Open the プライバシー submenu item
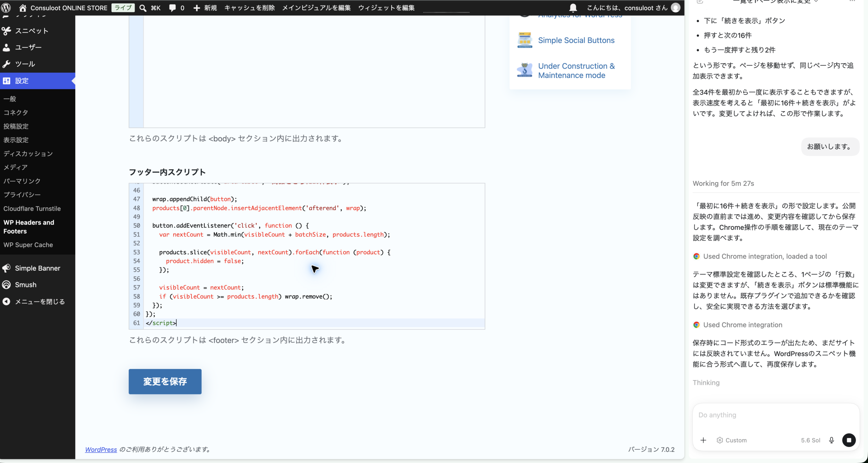Viewport: 868px width, 463px height. tap(22, 195)
